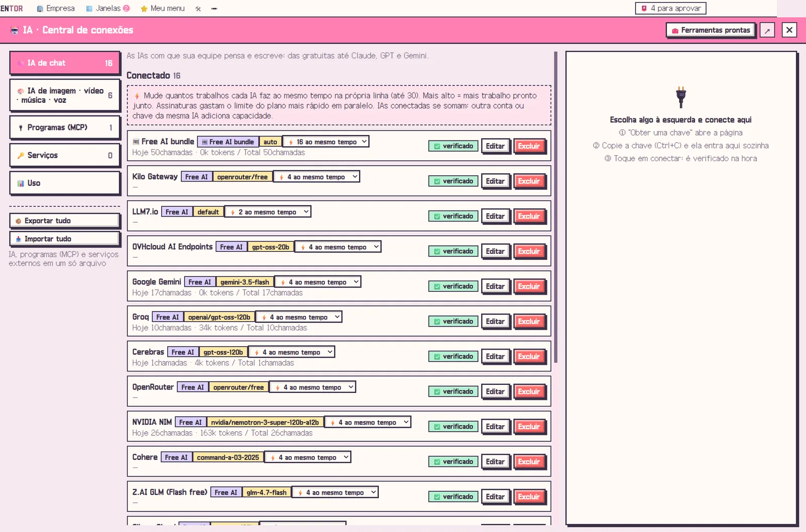This screenshot has height=532, width=806.
Task: Click the glm-4.7-flash model tag
Action: [x=266, y=493]
